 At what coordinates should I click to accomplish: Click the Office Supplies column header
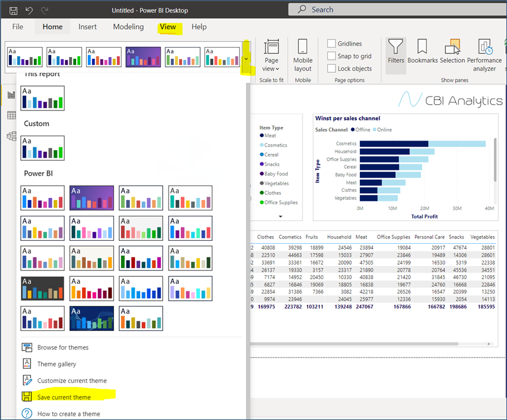point(393,237)
